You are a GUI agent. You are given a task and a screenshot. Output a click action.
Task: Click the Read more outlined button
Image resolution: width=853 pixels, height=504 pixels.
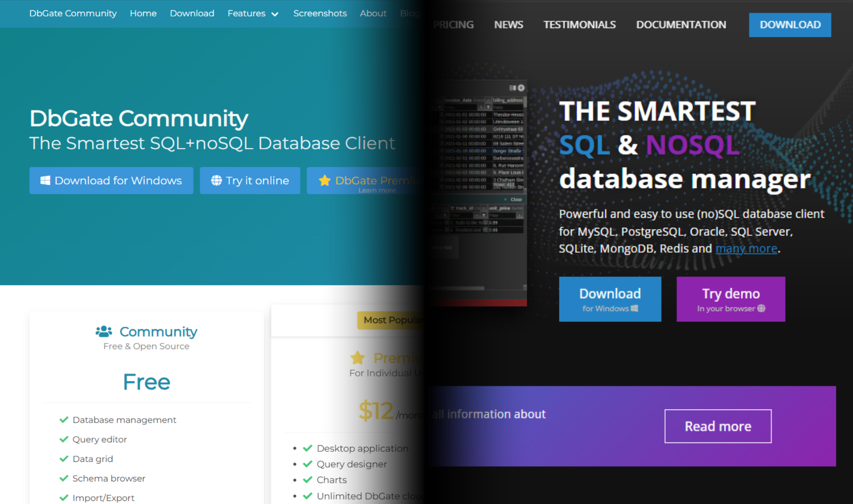pos(718,426)
